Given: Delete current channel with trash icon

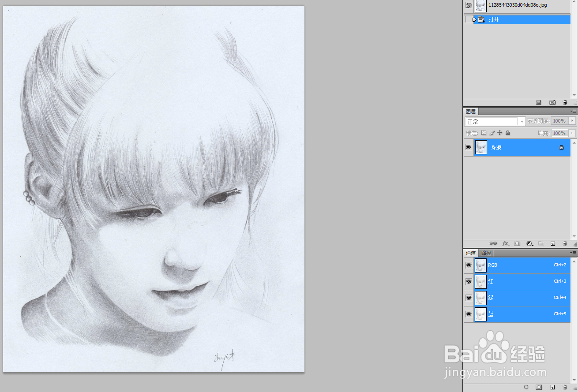Looking at the screenshot, I should (565, 387).
